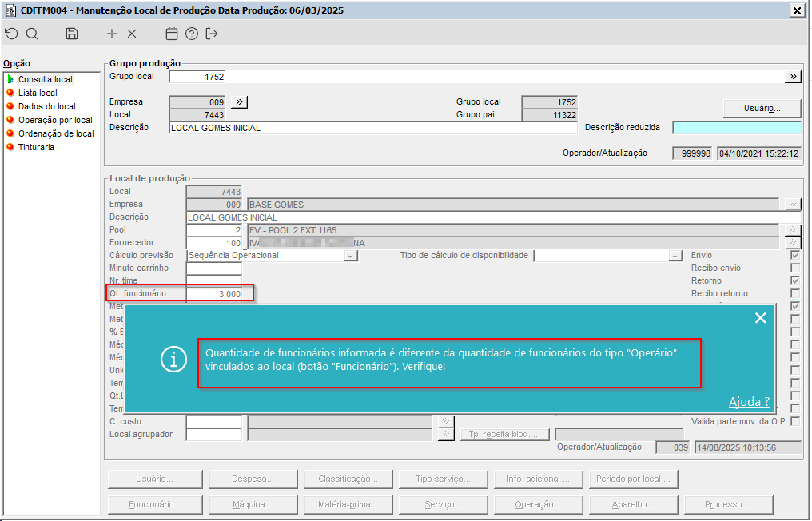Toggle the Recibo retorno checkbox
Viewport: 812px width, 521px height.
click(795, 293)
